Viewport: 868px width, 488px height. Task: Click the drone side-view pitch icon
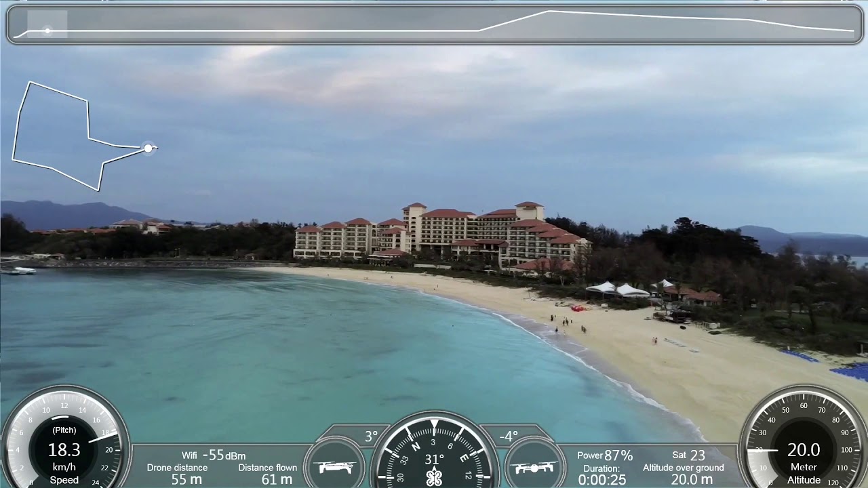pos(534,468)
